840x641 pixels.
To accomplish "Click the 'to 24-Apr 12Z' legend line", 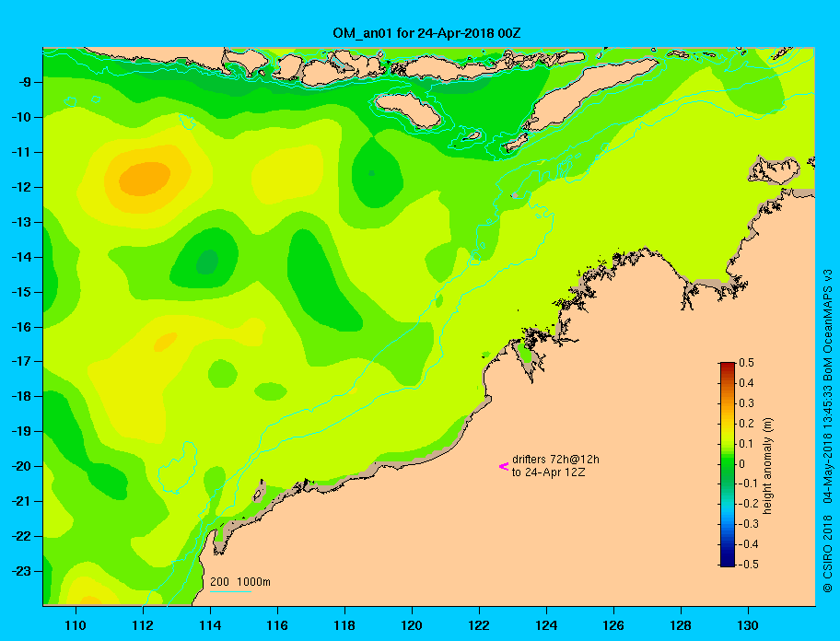I will click(548, 472).
